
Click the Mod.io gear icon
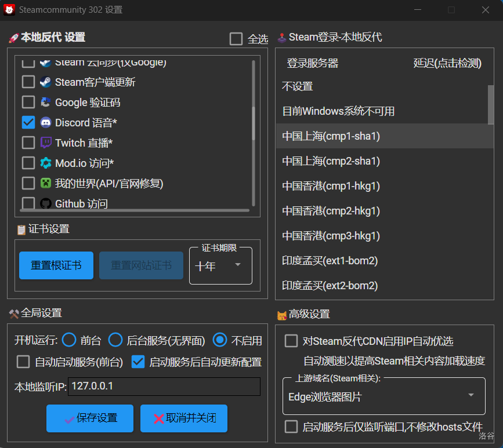click(x=46, y=163)
